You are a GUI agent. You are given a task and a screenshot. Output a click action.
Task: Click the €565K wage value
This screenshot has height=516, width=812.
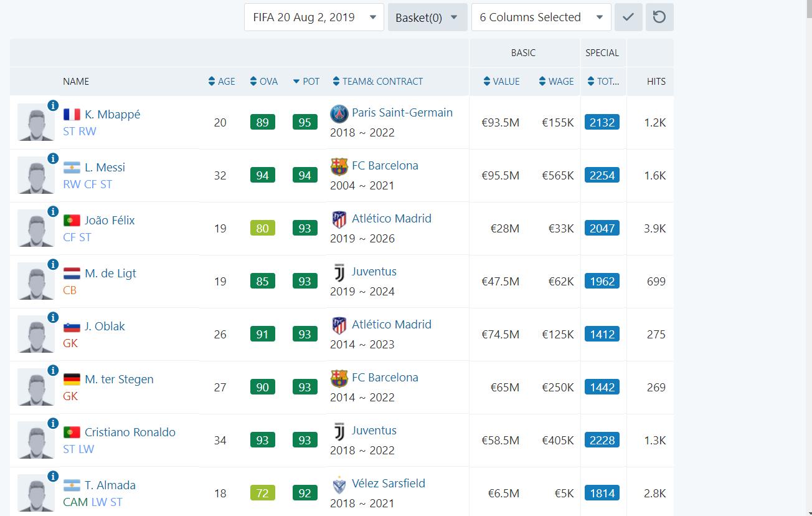(558, 176)
